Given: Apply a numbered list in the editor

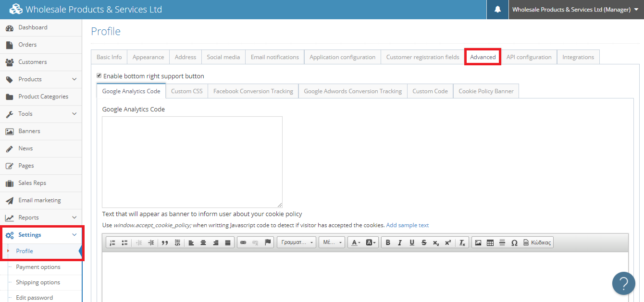Looking at the screenshot, I should [112, 242].
